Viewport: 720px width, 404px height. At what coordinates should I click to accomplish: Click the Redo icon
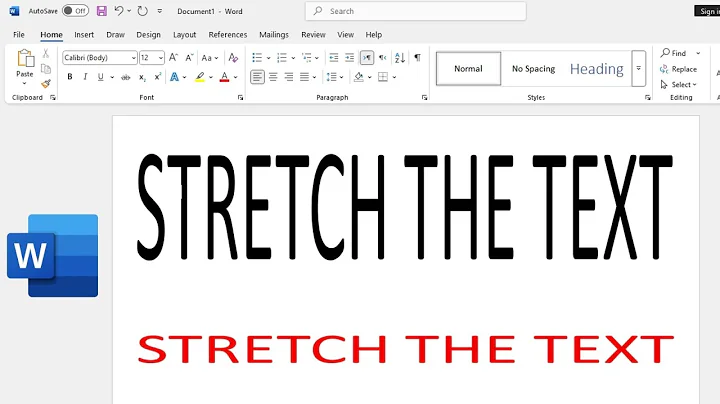(x=143, y=11)
